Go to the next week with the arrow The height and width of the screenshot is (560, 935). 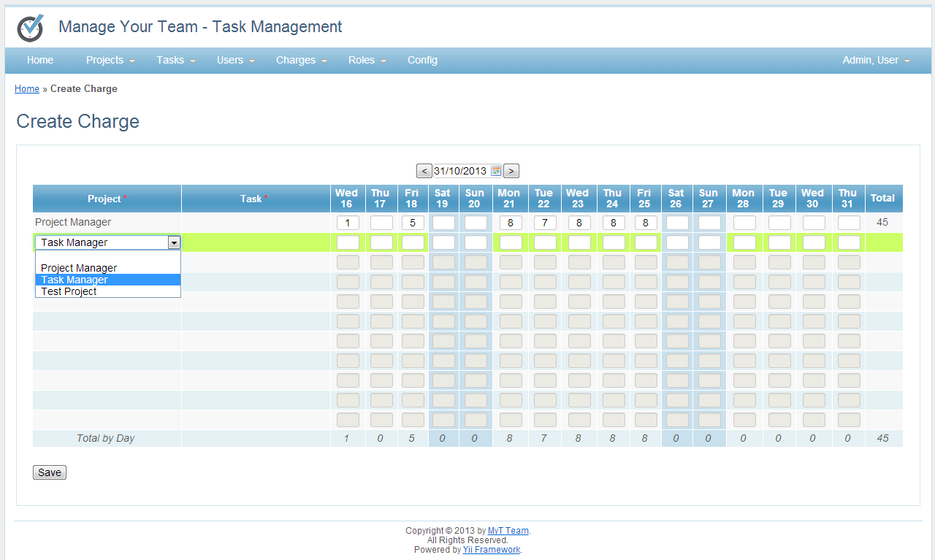(511, 170)
